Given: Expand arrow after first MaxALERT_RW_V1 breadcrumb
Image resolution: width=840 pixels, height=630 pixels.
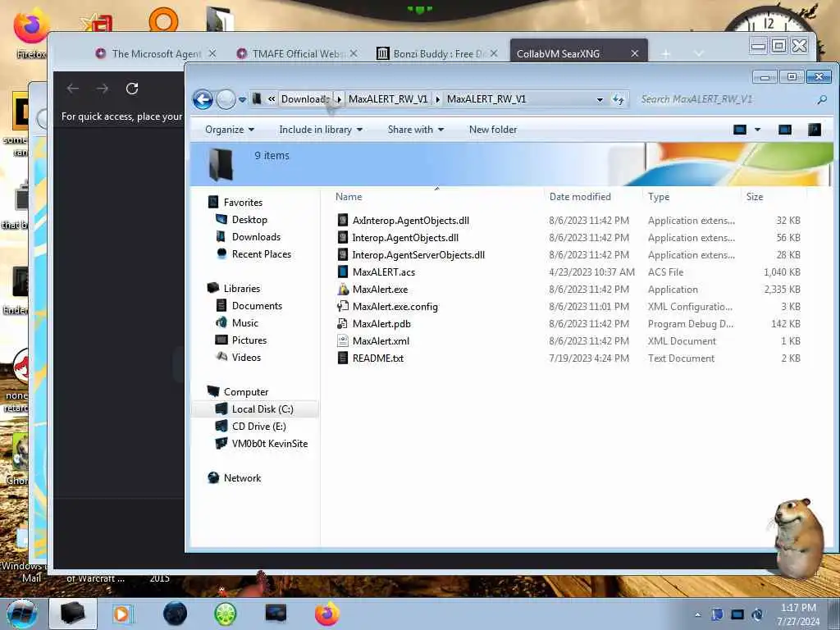Looking at the screenshot, I should point(438,99).
